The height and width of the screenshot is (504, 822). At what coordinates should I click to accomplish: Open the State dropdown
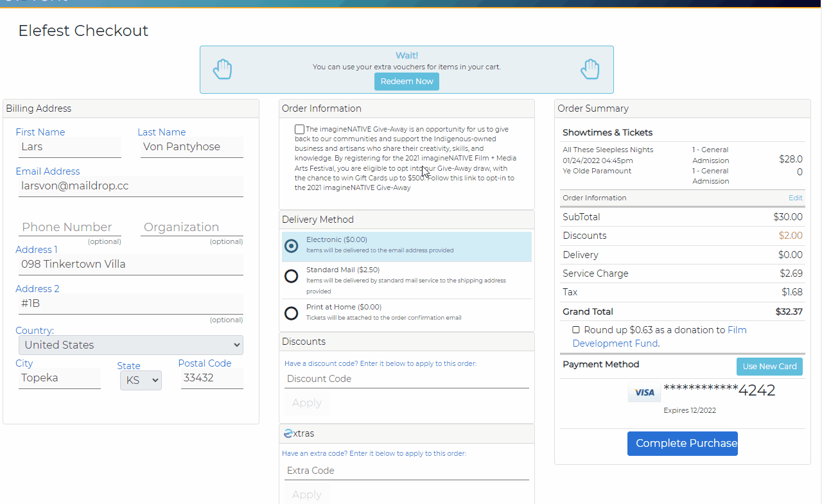click(141, 380)
